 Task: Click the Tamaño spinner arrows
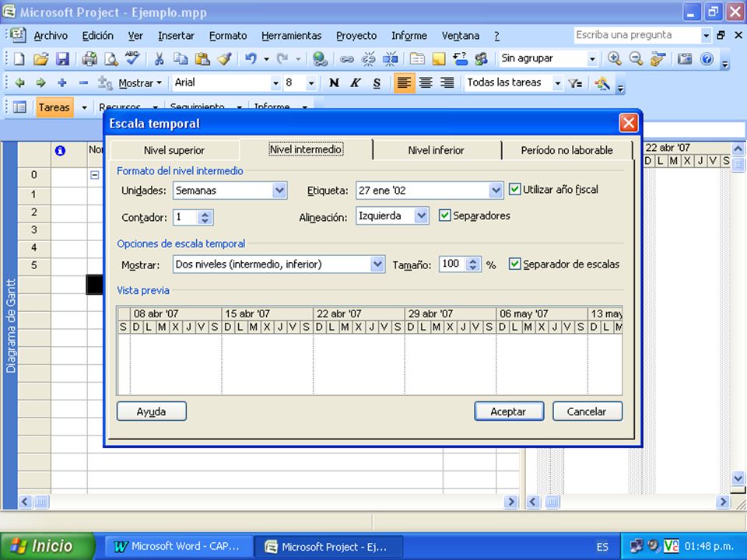pyautogui.click(x=472, y=264)
